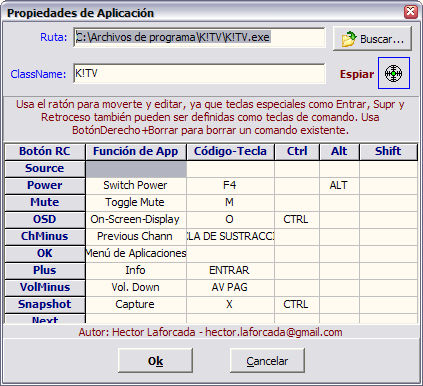Select the O key code cell
The width and height of the screenshot is (423, 386).
tap(230, 220)
